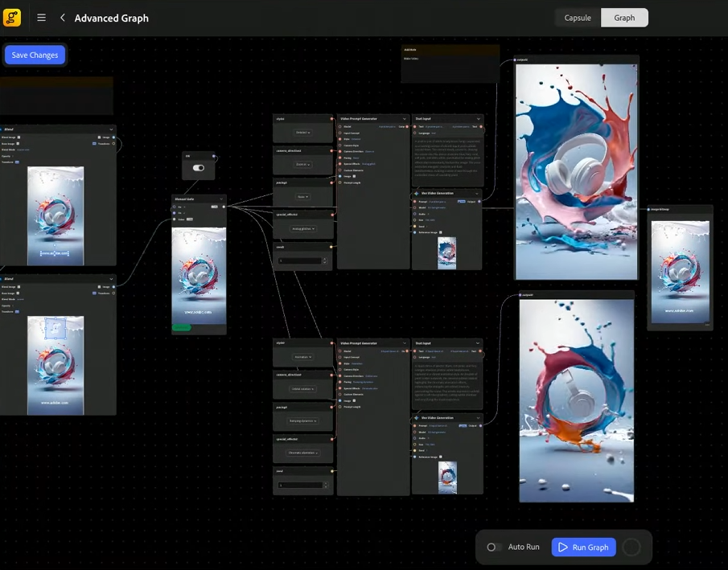Click the upper Veo Video Generation sparkle icon
The width and height of the screenshot is (728, 570).
417,194
